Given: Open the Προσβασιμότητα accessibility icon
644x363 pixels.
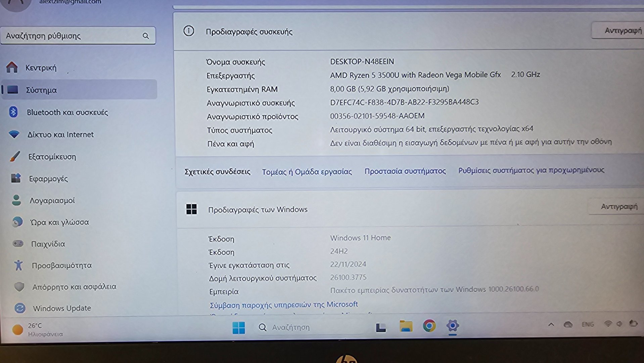Looking at the screenshot, I should click(18, 265).
